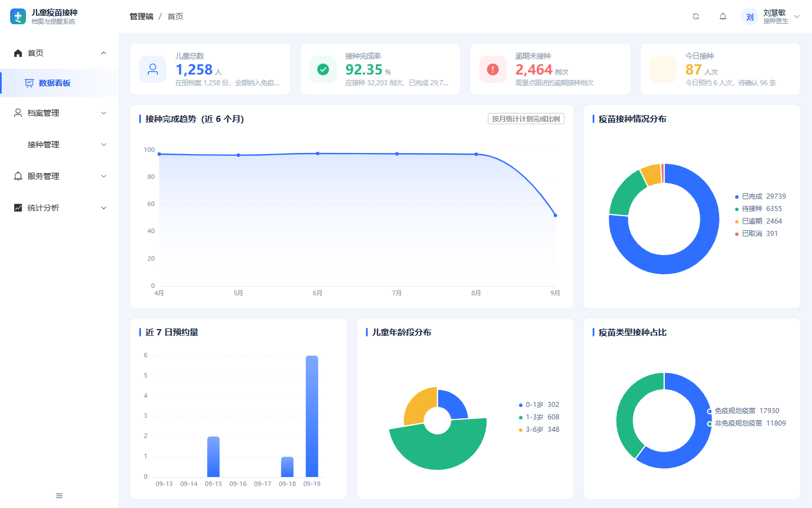This screenshot has height=508, width=812.
Task: Expand the 统计分析 submenu
Action: pos(59,208)
